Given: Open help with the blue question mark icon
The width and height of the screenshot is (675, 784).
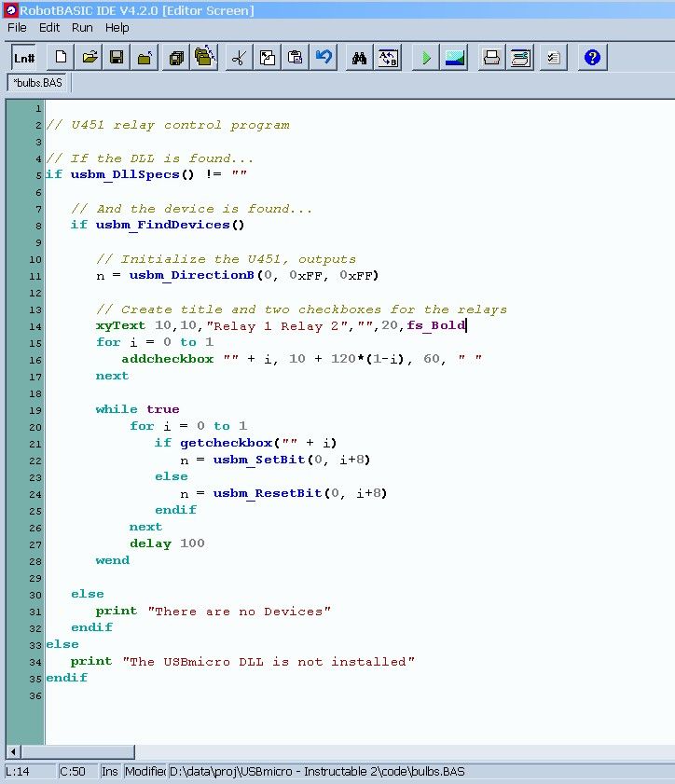Looking at the screenshot, I should [592, 58].
